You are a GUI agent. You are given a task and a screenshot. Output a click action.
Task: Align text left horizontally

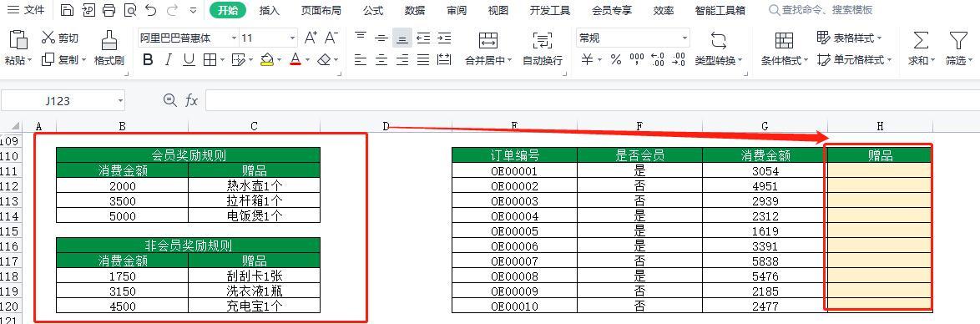tap(361, 60)
